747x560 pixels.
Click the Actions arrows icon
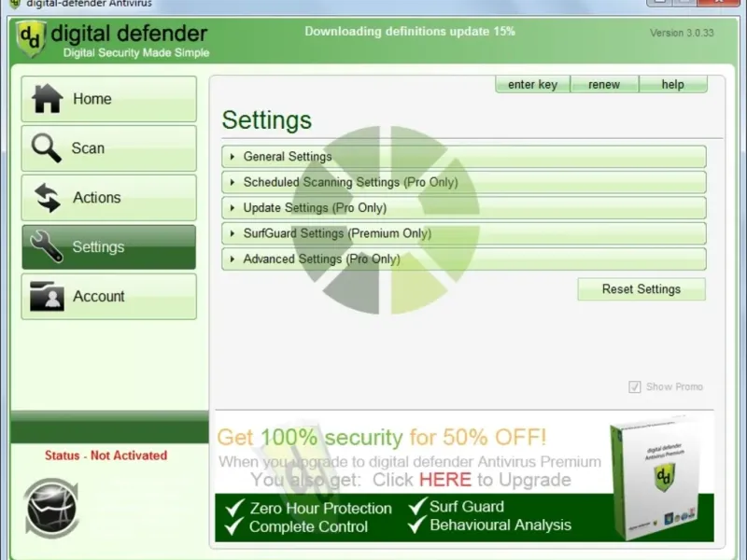pos(48,197)
